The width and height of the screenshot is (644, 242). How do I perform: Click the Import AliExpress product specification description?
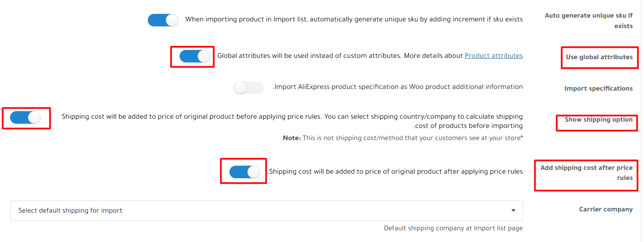[x=398, y=87]
